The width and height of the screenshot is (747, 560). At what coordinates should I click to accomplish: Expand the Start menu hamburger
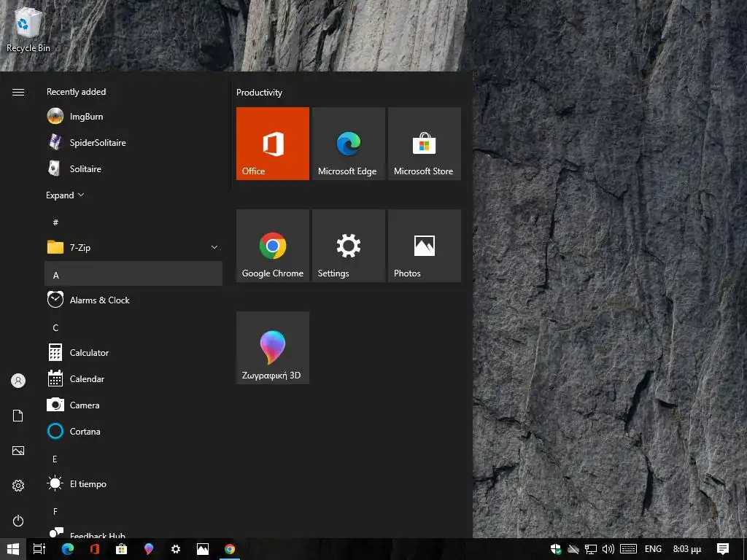[x=18, y=92]
